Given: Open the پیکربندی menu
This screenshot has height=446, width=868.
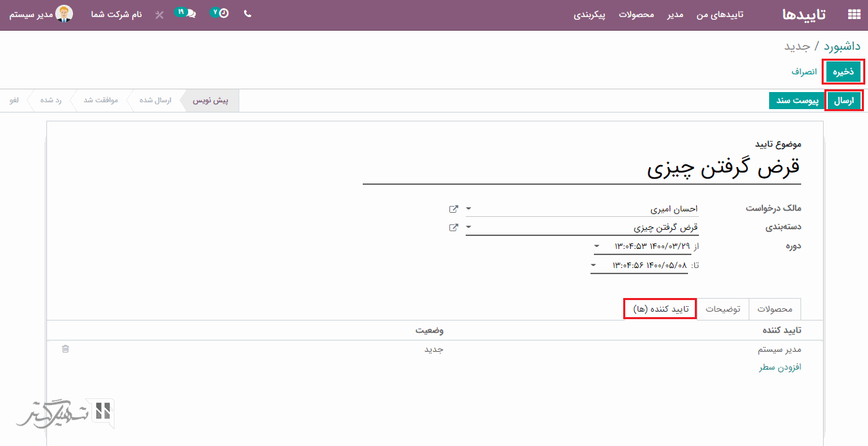Looking at the screenshot, I should [589, 14].
